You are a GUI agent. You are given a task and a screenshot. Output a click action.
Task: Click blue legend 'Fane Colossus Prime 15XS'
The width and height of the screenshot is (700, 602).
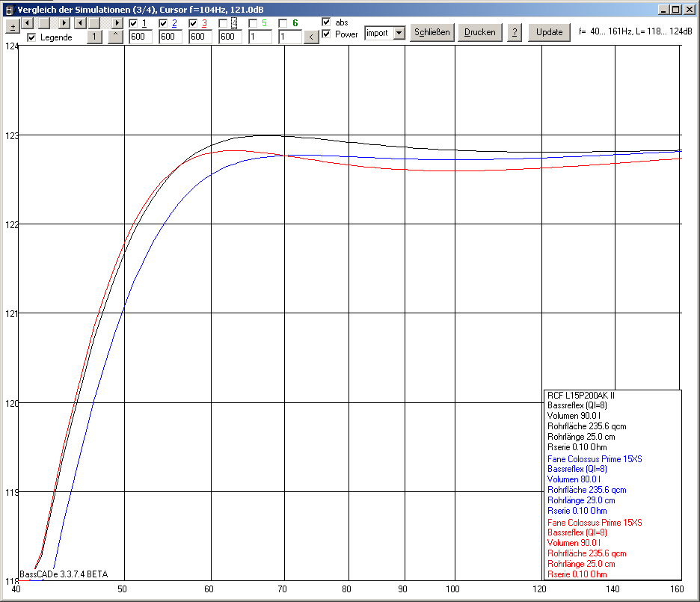[x=595, y=459]
